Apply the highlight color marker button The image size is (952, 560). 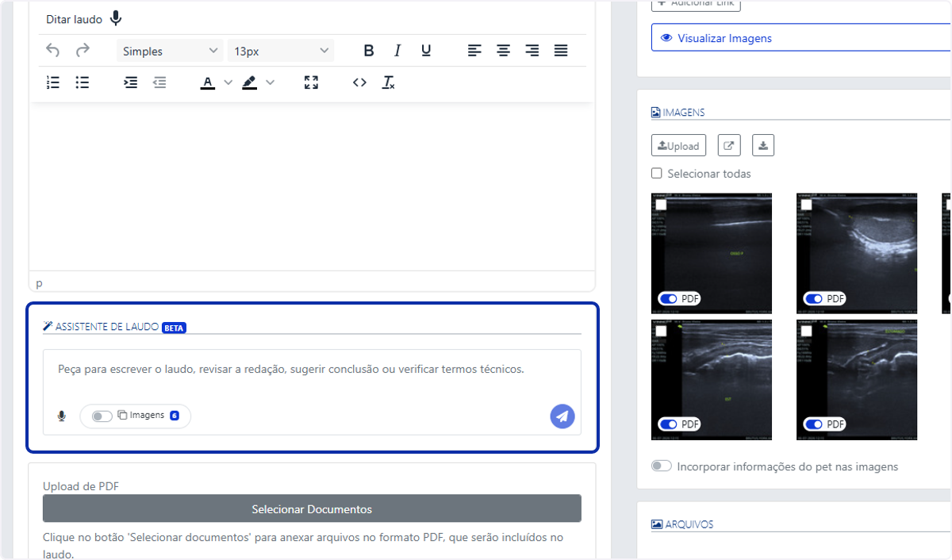[x=250, y=82]
